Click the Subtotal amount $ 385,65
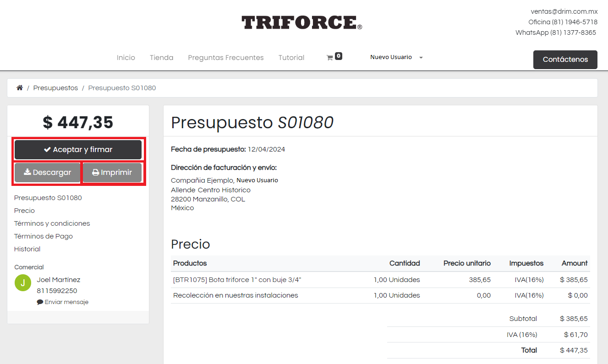Viewport: 608px width, 364px height. pyautogui.click(x=574, y=319)
